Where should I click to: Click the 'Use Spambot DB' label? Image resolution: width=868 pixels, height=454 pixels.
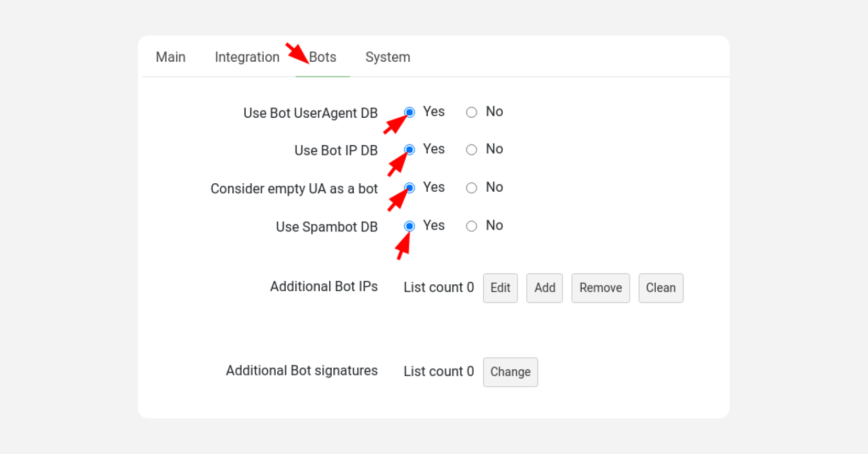pos(327,227)
